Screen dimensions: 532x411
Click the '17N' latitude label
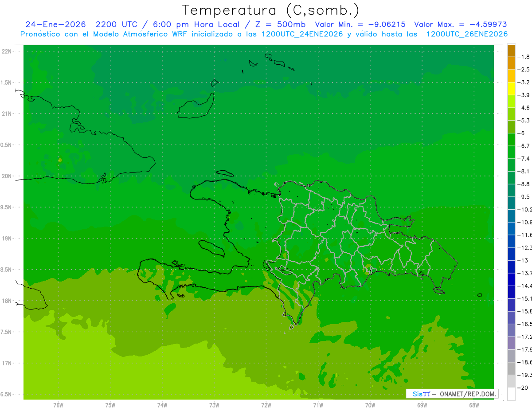[7, 363]
